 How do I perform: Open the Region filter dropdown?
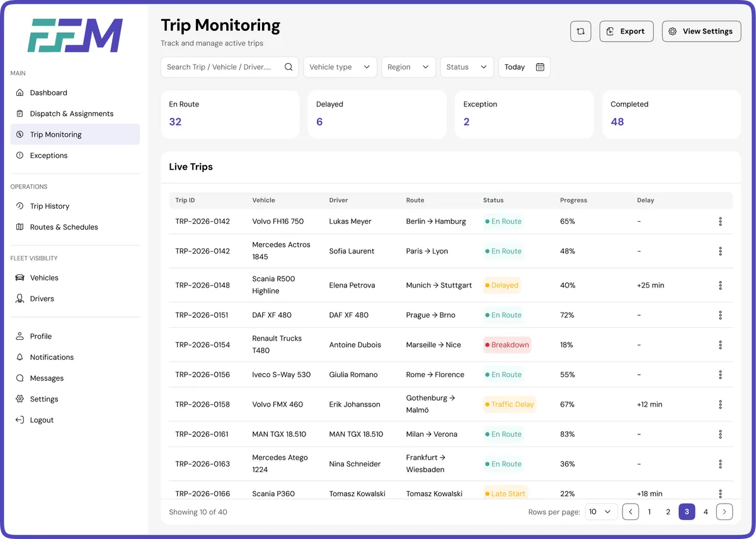click(x=408, y=67)
